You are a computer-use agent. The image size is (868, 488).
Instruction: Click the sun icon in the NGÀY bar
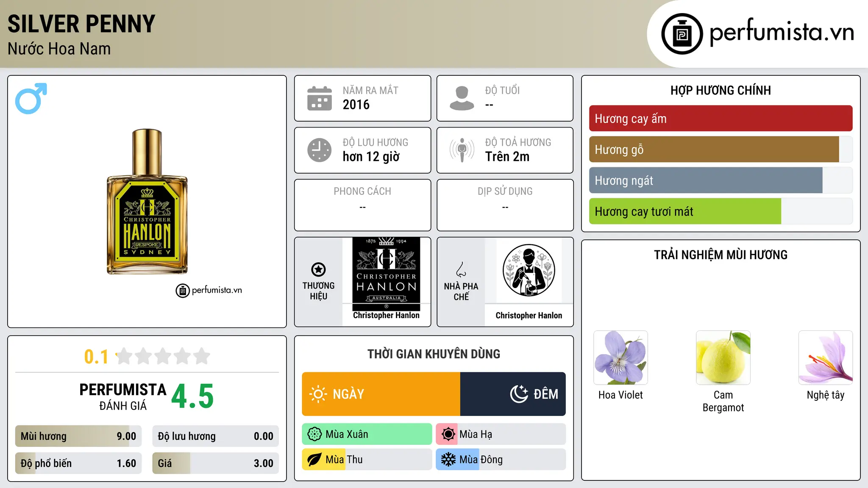[x=318, y=394]
